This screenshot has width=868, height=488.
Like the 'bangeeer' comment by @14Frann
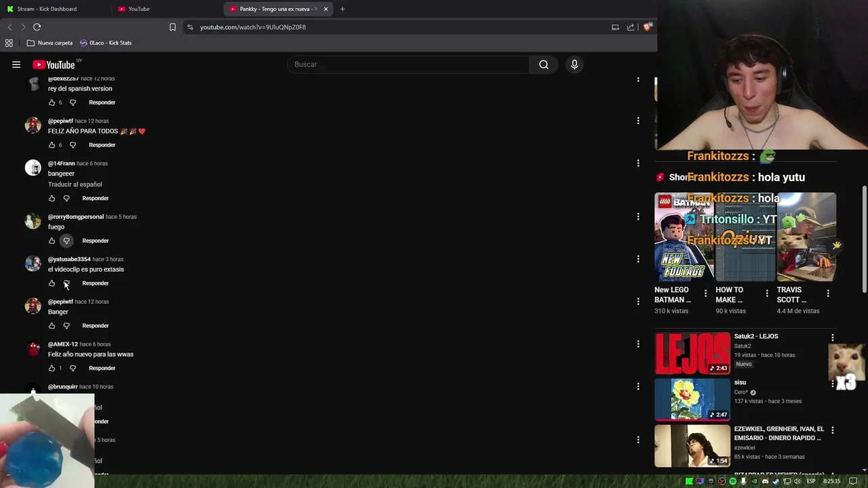[x=52, y=199]
